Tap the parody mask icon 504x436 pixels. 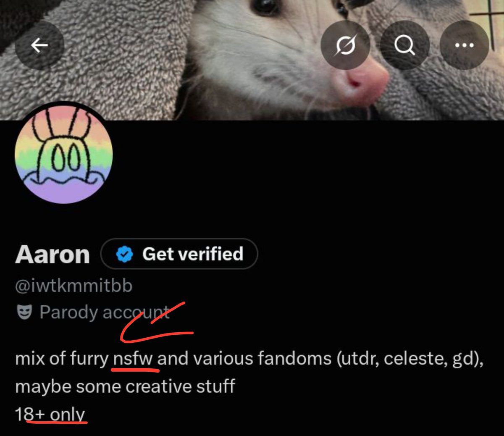(24, 313)
